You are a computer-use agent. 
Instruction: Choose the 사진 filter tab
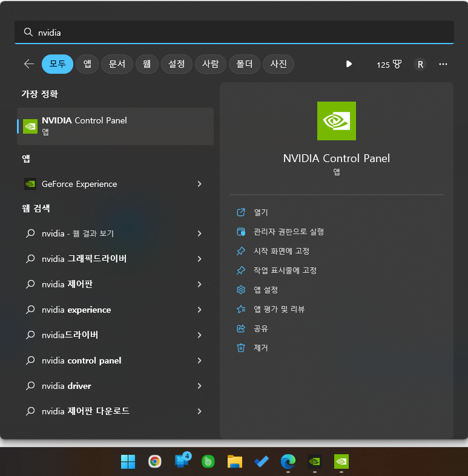[278, 64]
